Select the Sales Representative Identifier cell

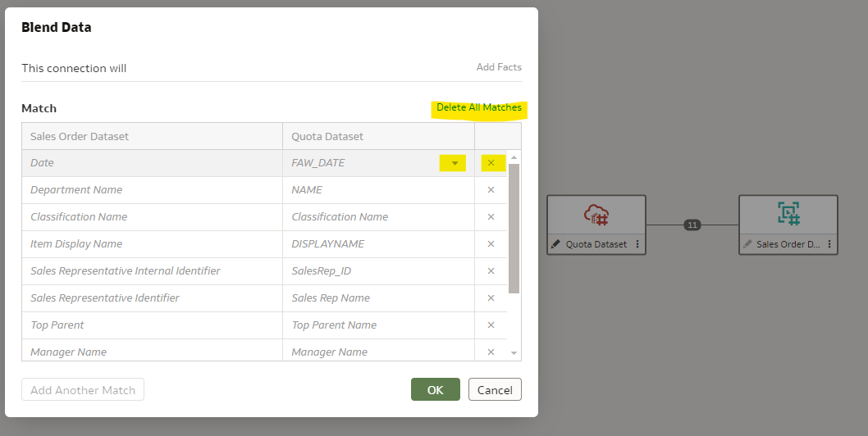(x=153, y=298)
